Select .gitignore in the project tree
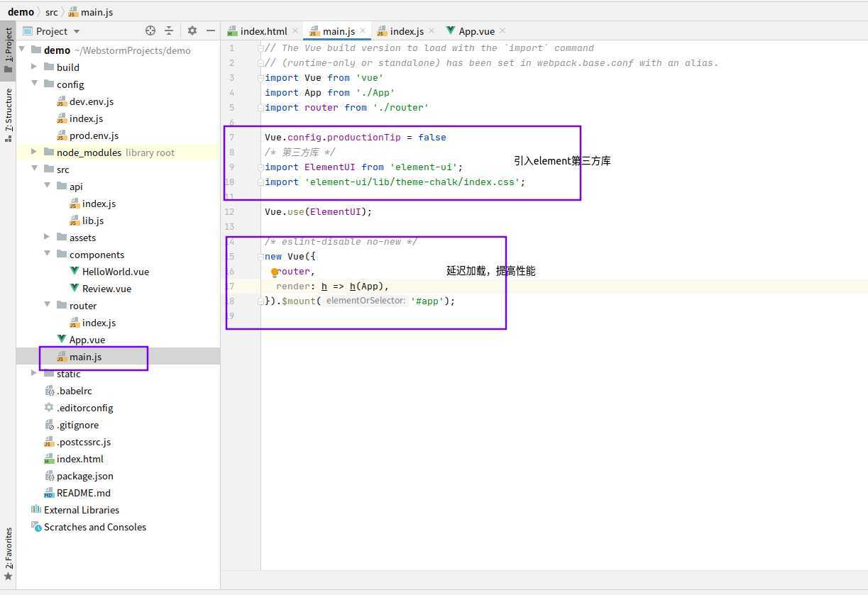 77,425
